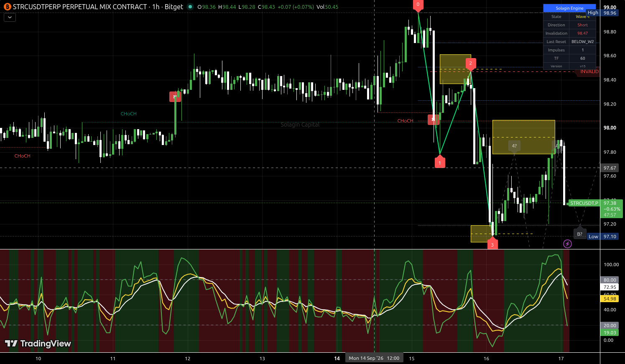Viewport: 625px width, 364px height.
Task: Click the 99.00 price axis label
Action: point(610,7)
